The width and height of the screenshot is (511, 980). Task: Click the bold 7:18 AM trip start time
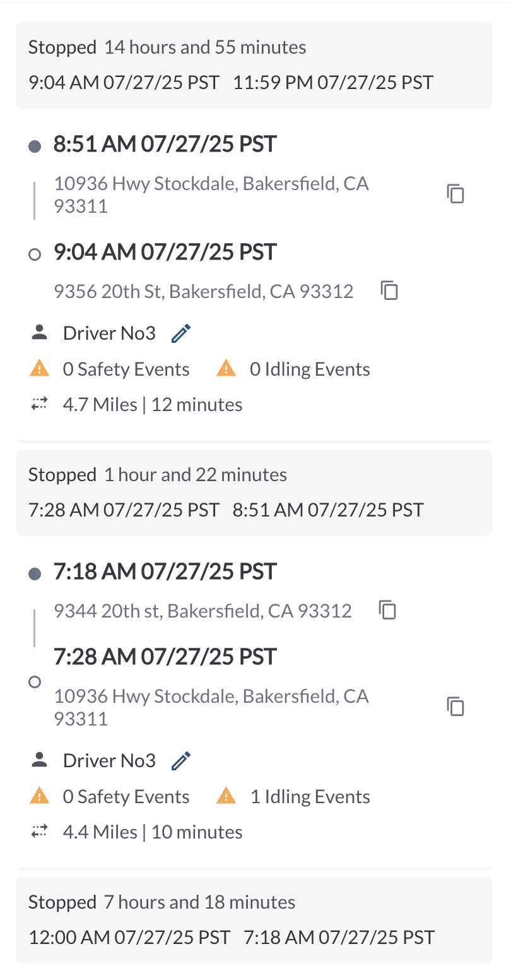(x=165, y=572)
